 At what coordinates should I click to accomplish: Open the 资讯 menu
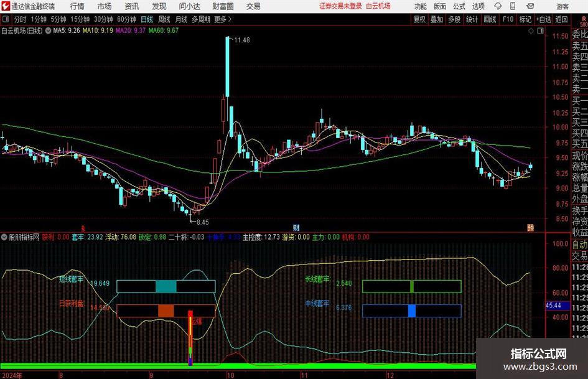point(132,6)
